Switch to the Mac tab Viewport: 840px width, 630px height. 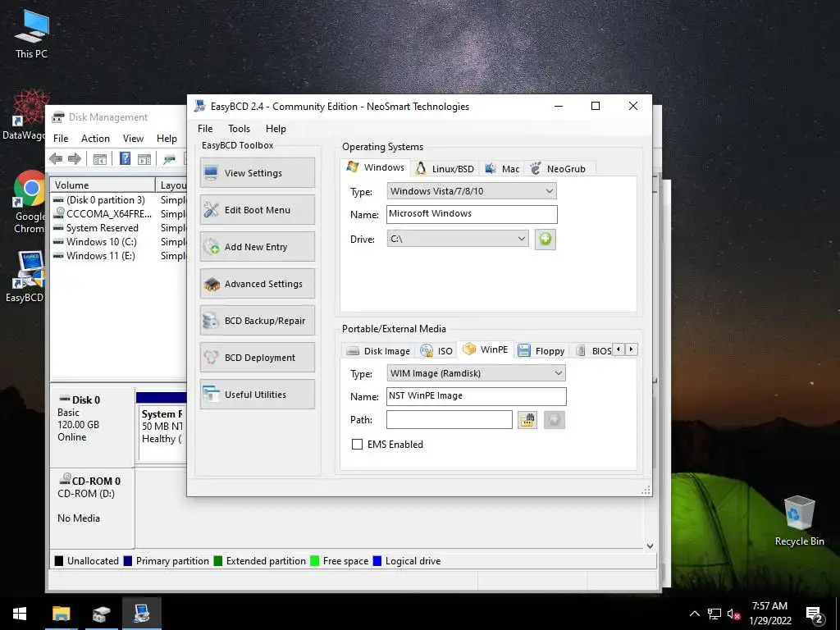[x=502, y=169]
